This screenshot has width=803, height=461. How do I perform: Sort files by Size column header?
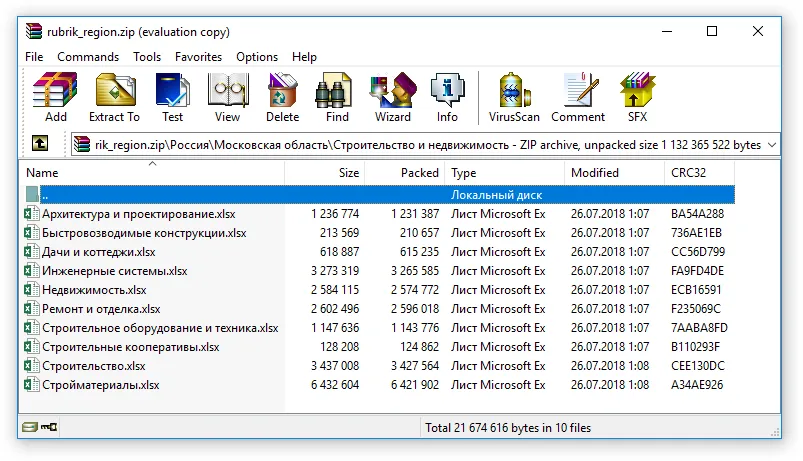tap(348, 173)
